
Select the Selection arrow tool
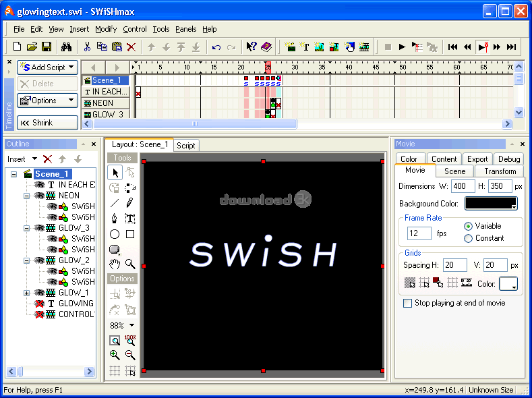pyautogui.click(x=115, y=173)
